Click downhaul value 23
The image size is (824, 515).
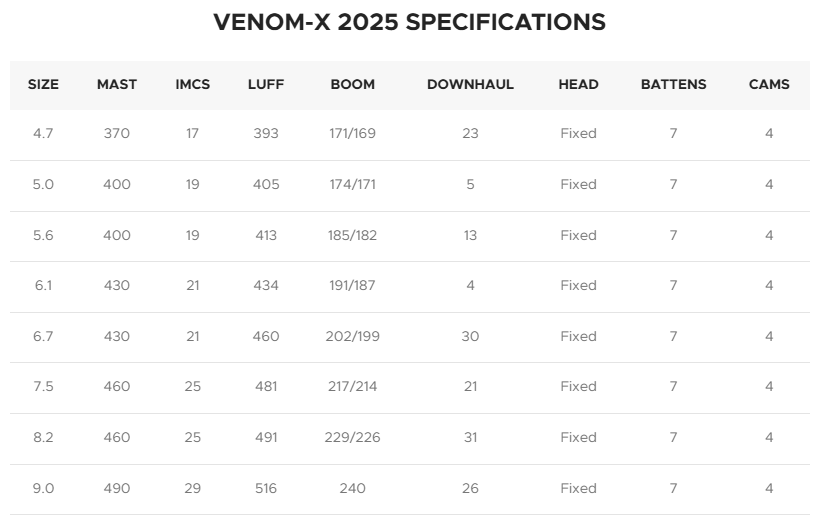pyautogui.click(x=470, y=133)
